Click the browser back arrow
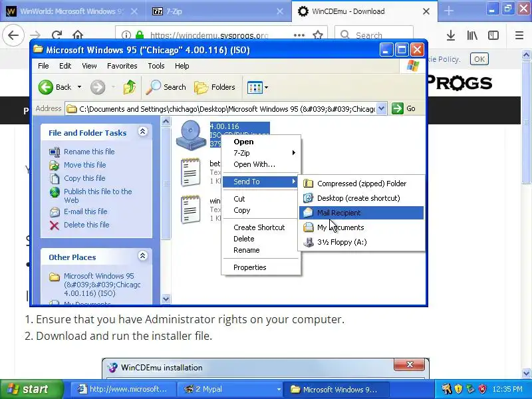 (x=13, y=35)
